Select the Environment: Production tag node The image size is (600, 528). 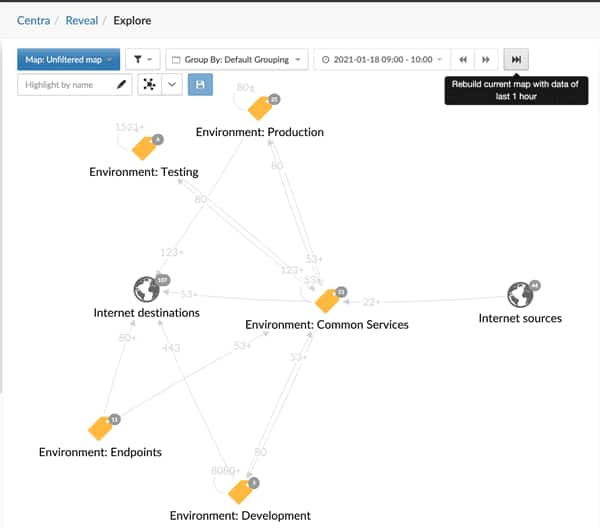(x=262, y=108)
